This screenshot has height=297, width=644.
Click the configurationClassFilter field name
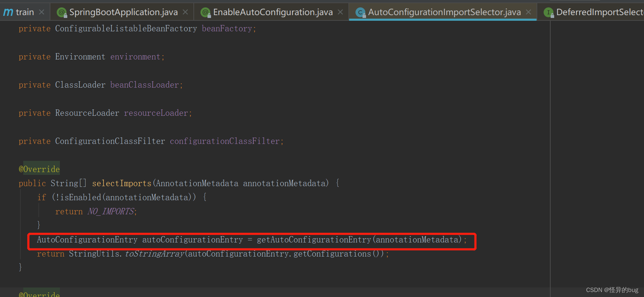pos(225,141)
